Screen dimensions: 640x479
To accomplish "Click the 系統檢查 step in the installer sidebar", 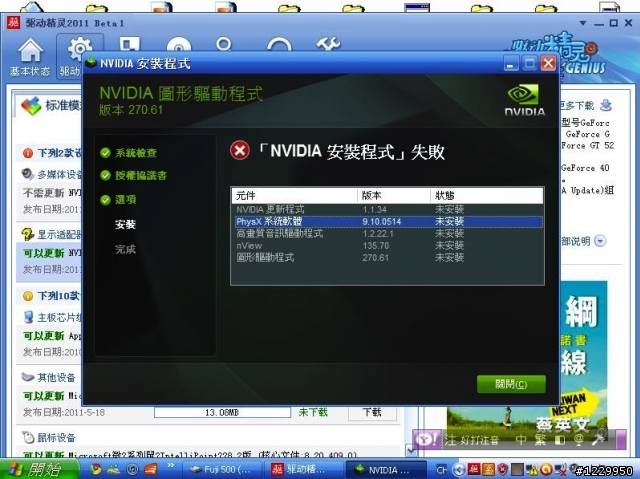I will click(x=136, y=153).
